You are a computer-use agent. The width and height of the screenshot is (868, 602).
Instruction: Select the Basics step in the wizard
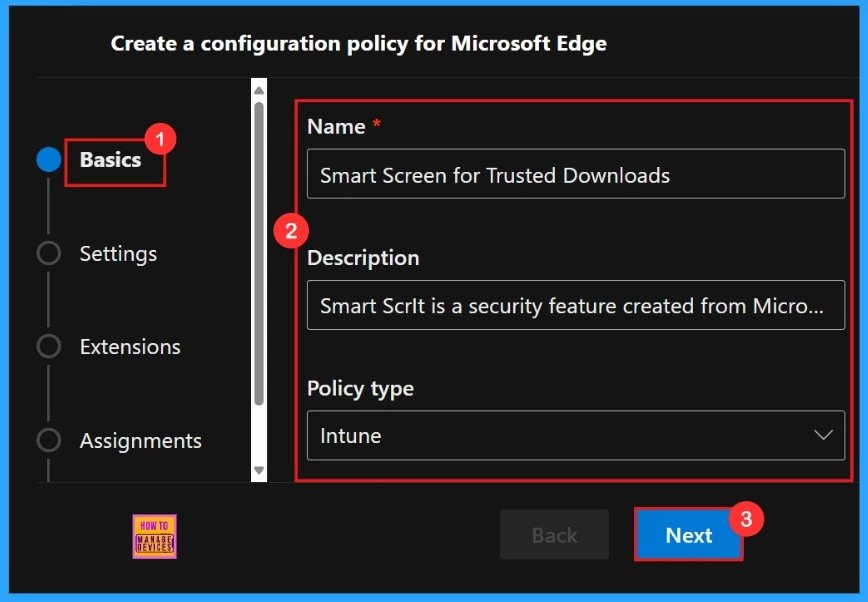[x=110, y=159]
